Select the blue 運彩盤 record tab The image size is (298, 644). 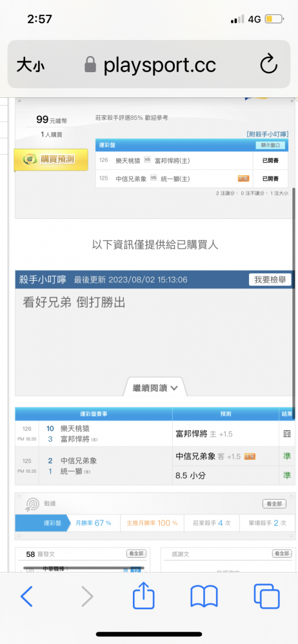(x=43, y=523)
